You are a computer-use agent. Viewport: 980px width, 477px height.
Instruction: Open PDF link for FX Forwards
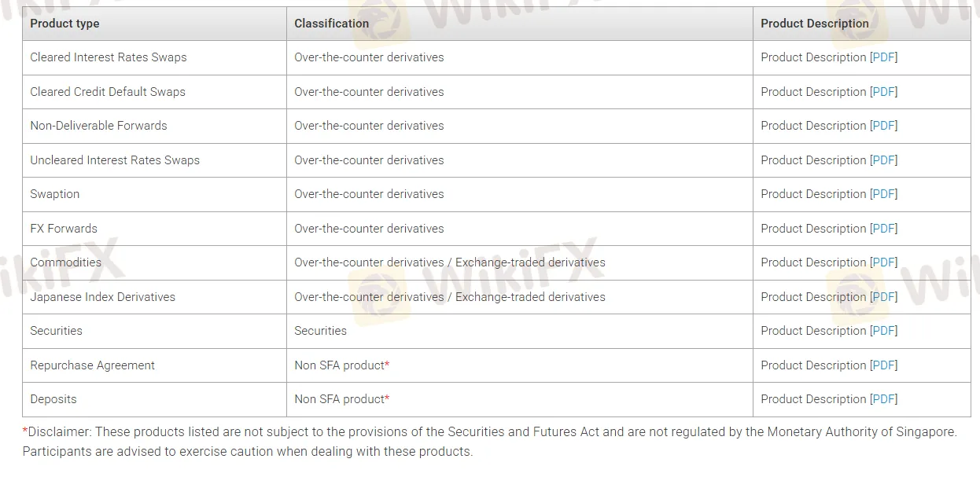(883, 229)
